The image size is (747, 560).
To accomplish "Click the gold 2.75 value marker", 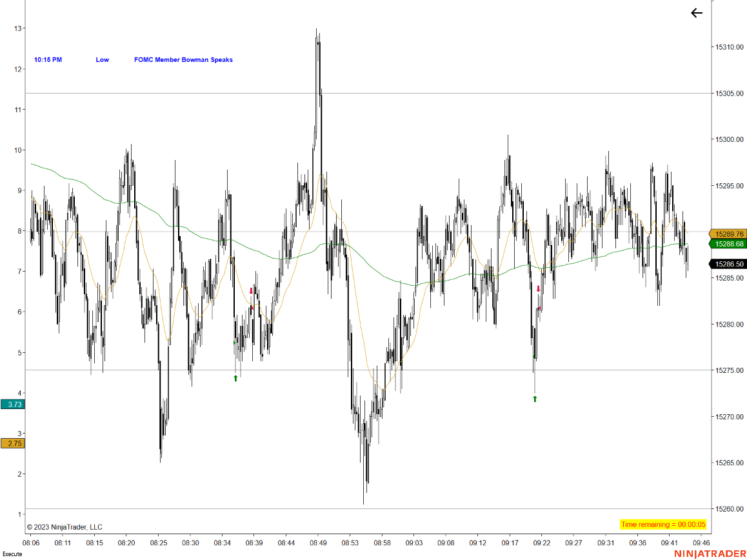I will click(x=13, y=443).
